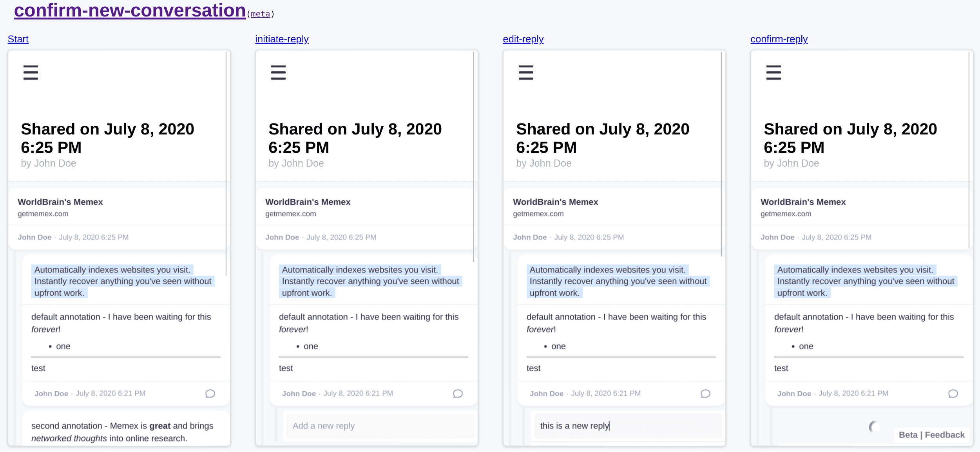This screenshot has height=452, width=980.
Task: Open hamburger menu in initiate-reply panel
Action: pyautogui.click(x=278, y=73)
